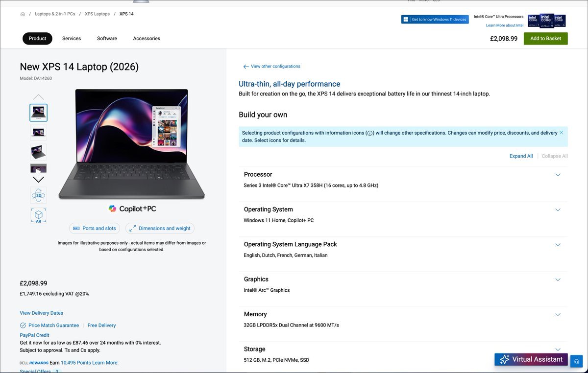Expand the Storage section

click(558, 350)
